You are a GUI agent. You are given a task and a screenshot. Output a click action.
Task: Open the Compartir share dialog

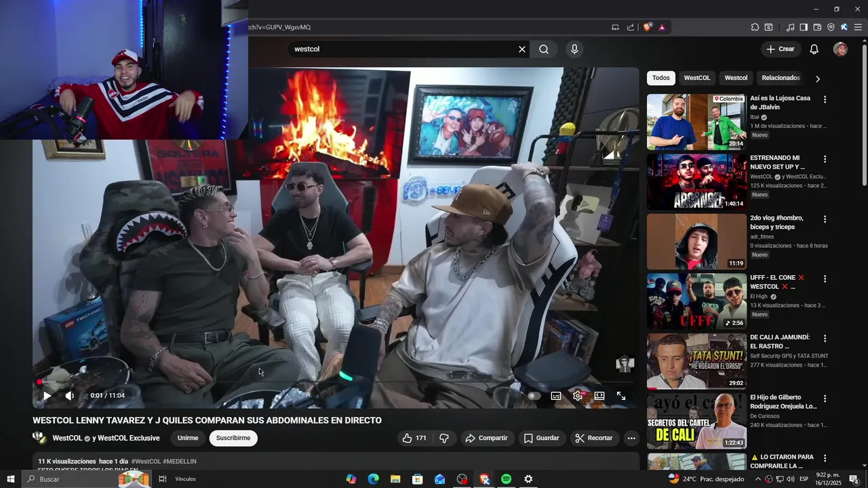(x=486, y=438)
